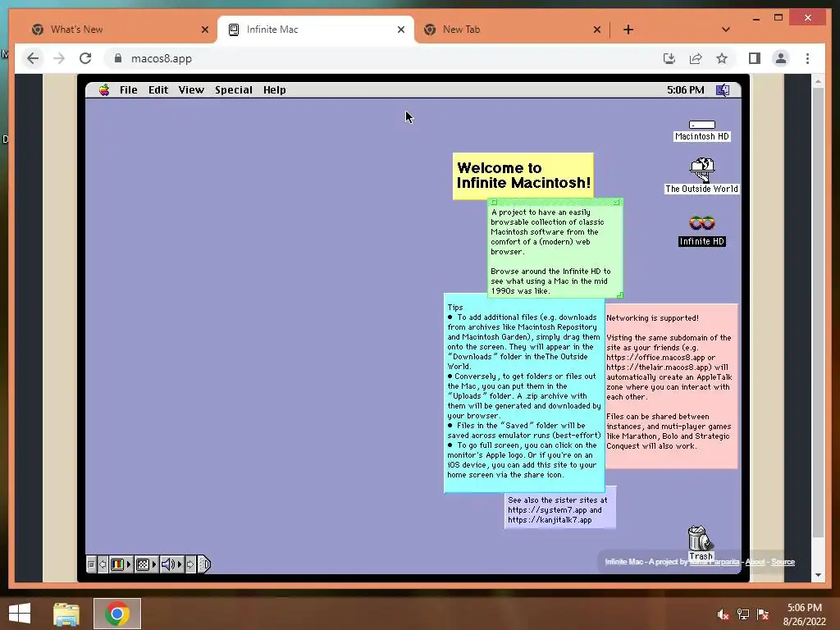840x630 pixels.
Task: Click the pink Networking is supported note
Action: 672,386
